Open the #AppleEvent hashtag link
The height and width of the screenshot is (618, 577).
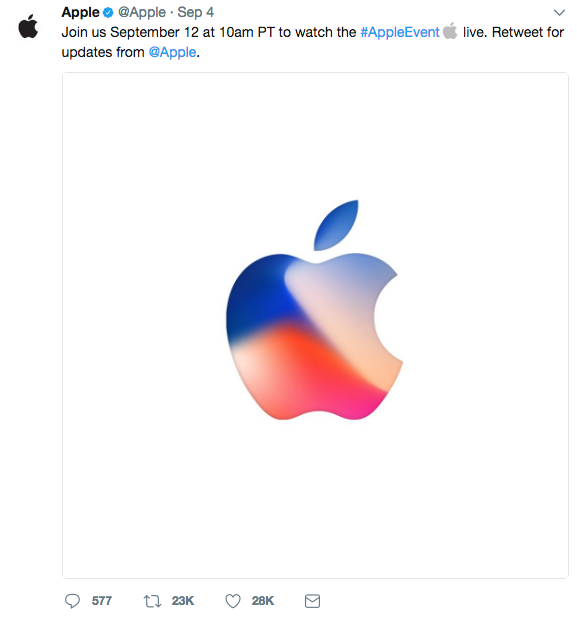click(x=400, y=32)
